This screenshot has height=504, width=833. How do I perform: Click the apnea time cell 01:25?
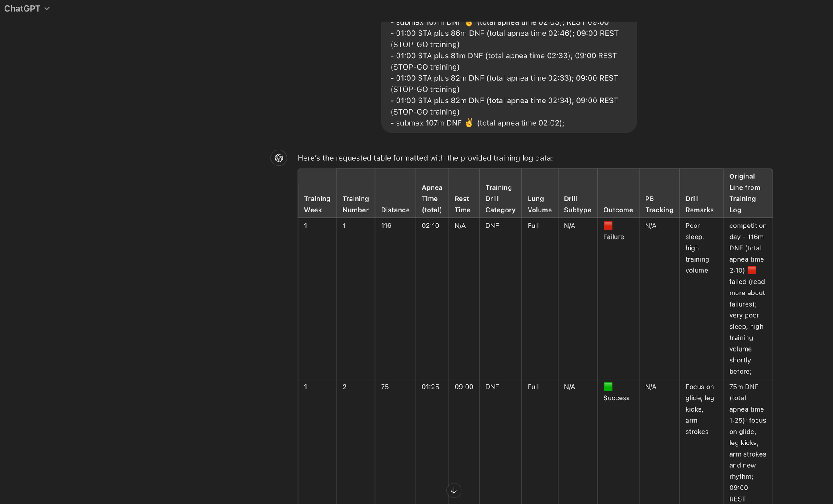[x=430, y=387]
